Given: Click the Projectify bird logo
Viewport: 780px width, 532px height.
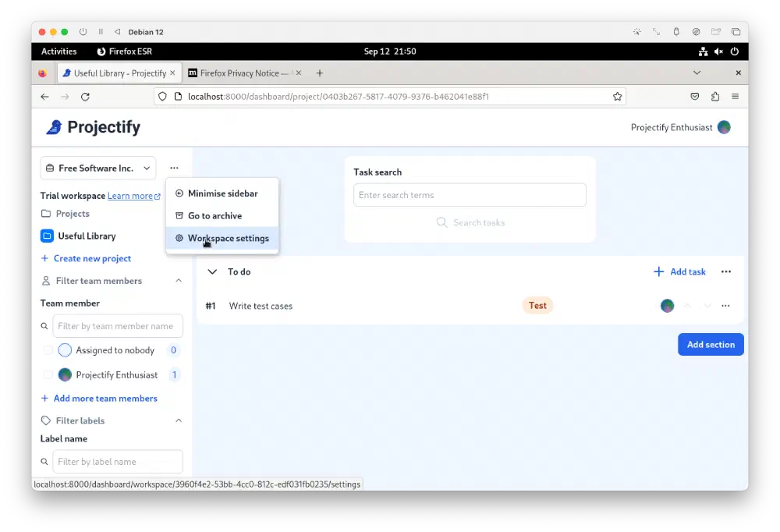Looking at the screenshot, I should pyautogui.click(x=54, y=127).
